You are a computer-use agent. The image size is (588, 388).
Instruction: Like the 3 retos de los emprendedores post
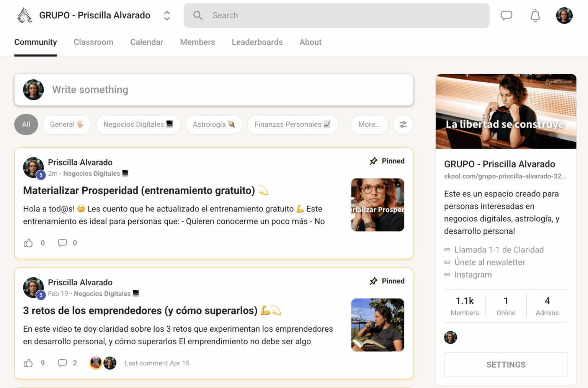pos(28,363)
